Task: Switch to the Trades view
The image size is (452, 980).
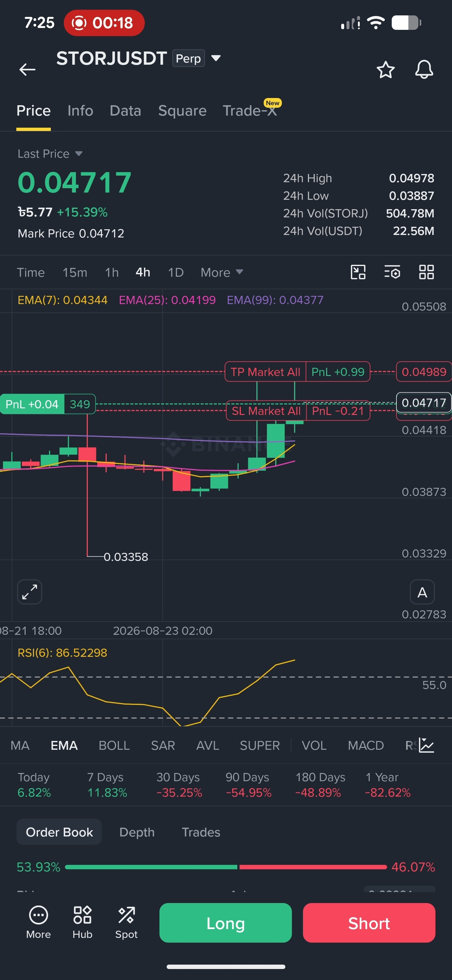Action: (x=201, y=832)
